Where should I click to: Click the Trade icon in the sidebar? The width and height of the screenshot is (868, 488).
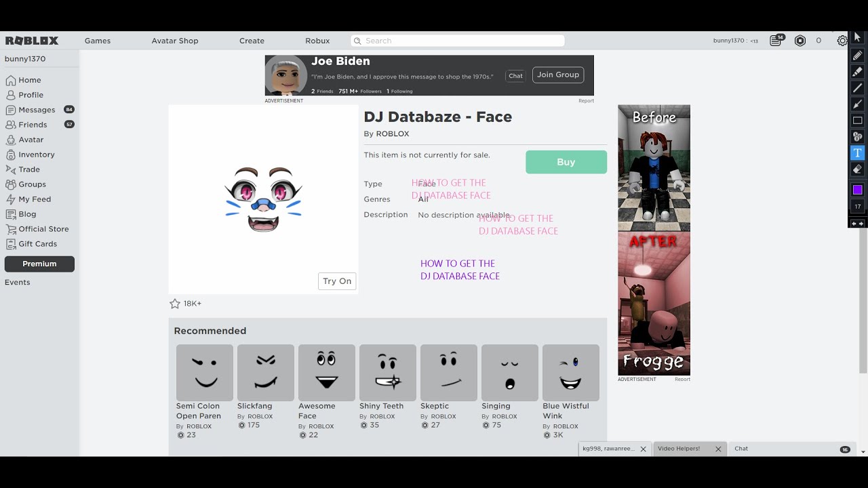[10, 169]
